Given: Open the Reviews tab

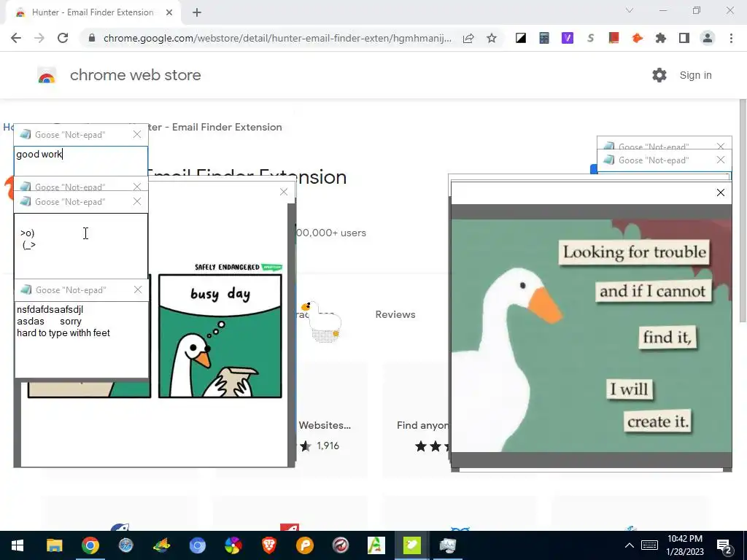Looking at the screenshot, I should (x=395, y=314).
